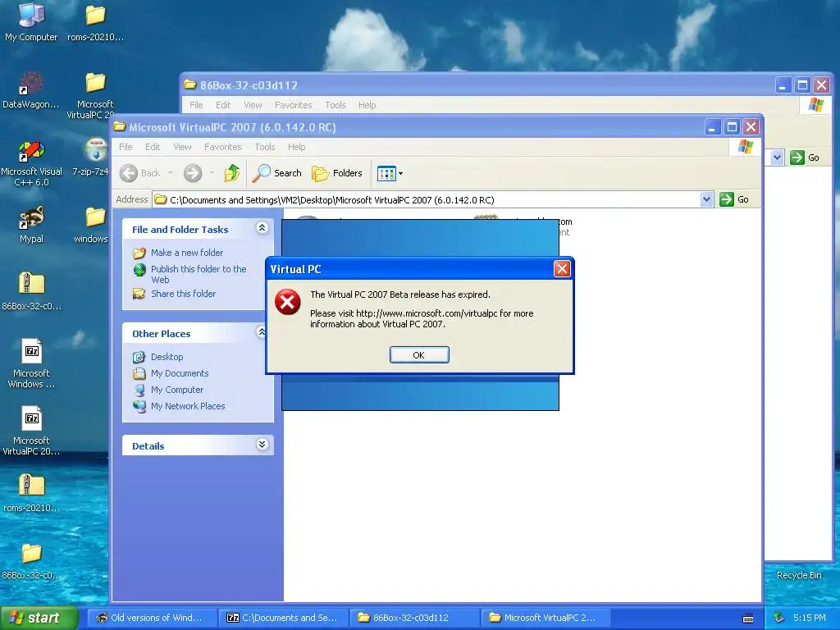The height and width of the screenshot is (630, 840).
Task: Switch to Microsoft VirtualPC taskbar button
Action: pyautogui.click(x=546, y=618)
